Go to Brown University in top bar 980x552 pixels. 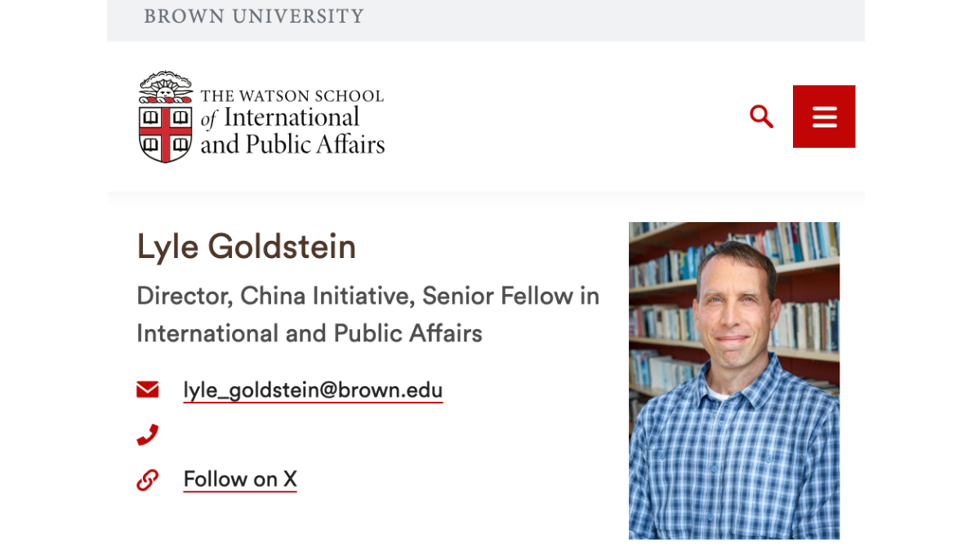coord(253,16)
